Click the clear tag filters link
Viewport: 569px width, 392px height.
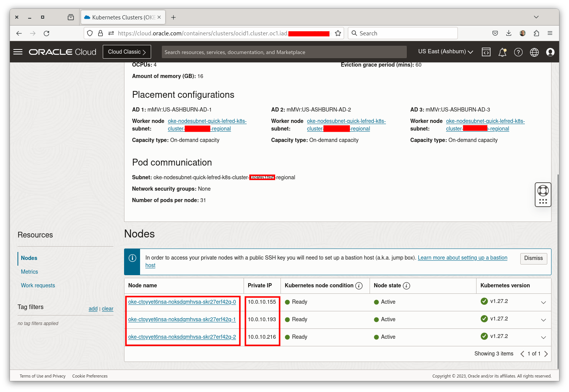tap(108, 309)
